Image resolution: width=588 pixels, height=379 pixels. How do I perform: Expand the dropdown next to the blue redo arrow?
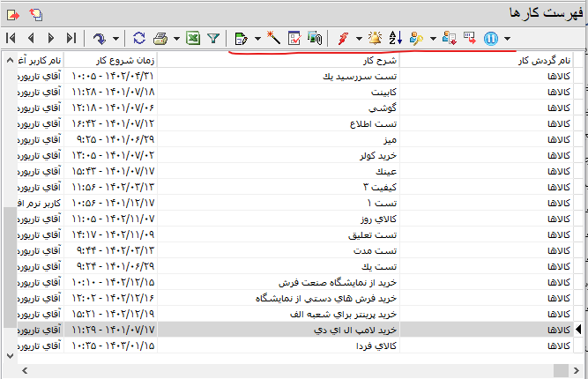tap(116, 38)
